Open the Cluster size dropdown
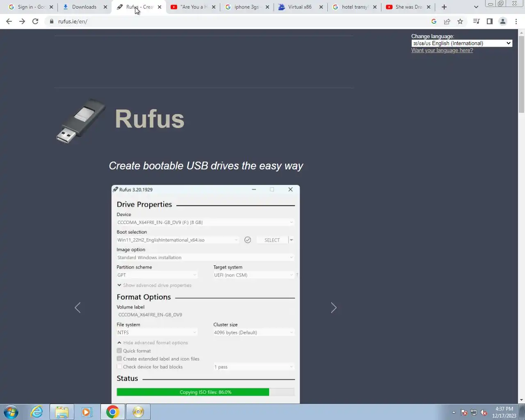The image size is (525, 420). coord(254,333)
